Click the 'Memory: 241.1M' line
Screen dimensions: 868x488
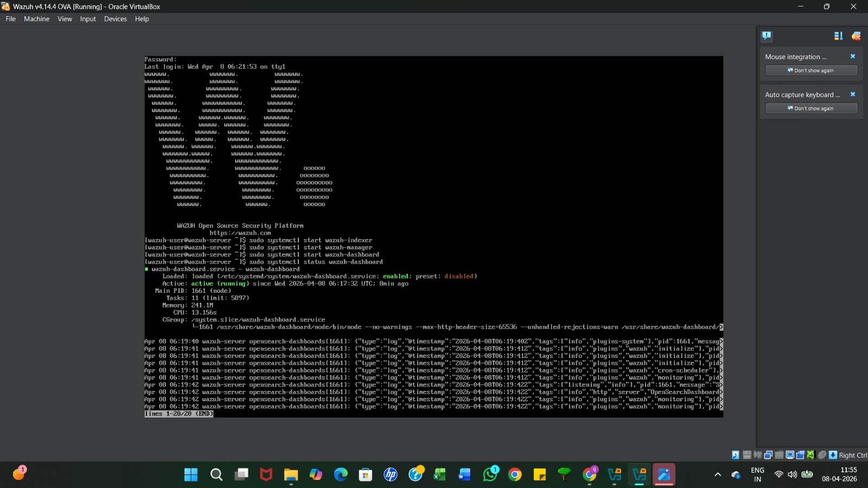[x=188, y=305]
